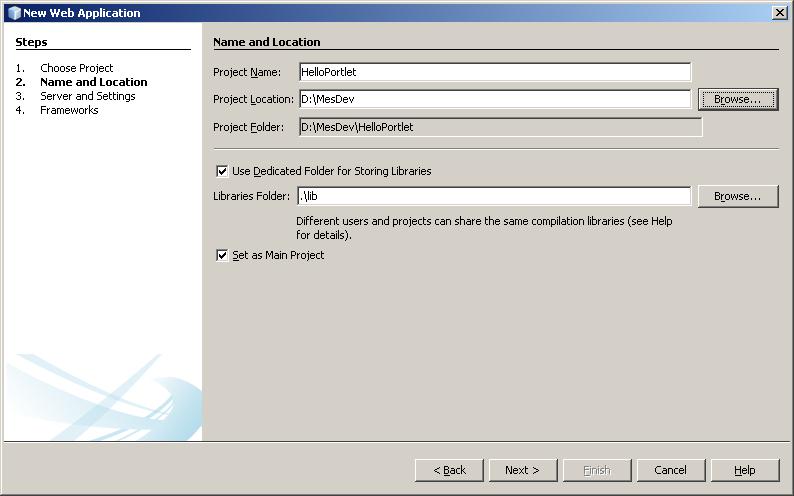Viewport: 794px width, 496px height.
Task: Click the Libraries Folder text field
Action: (x=495, y=196)
